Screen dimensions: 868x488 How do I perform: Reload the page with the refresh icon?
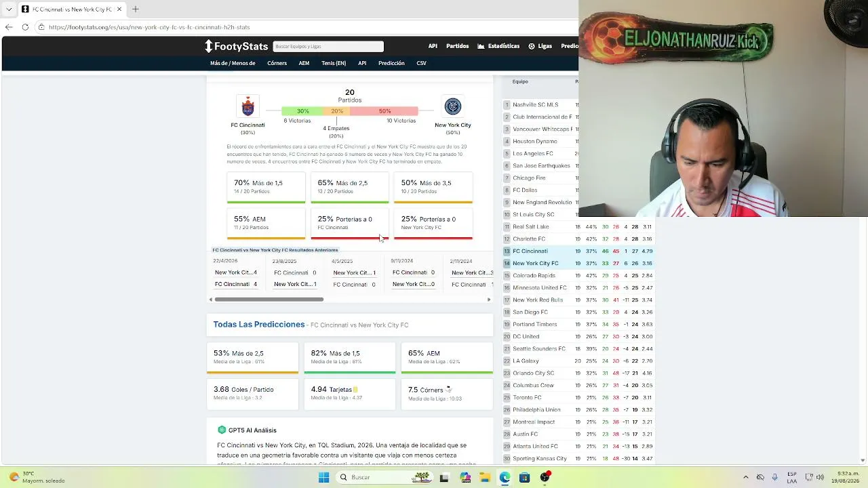click(25, 27)
